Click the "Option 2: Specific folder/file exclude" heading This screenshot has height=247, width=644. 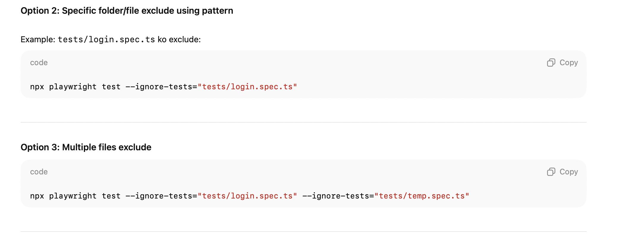coord(127,11)
